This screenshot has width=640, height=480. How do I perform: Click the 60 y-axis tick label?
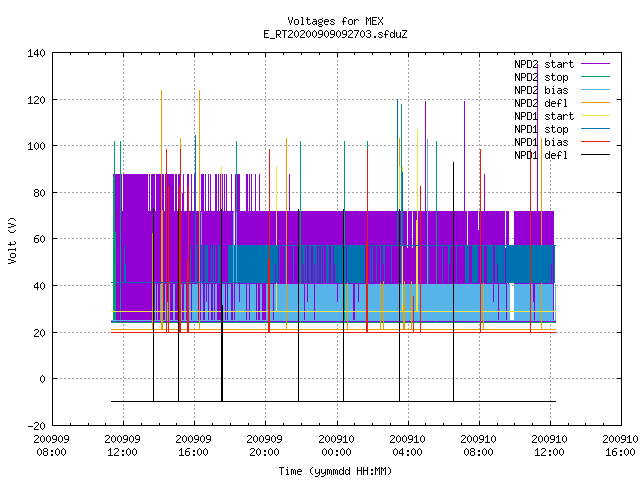tap(39, 239)
